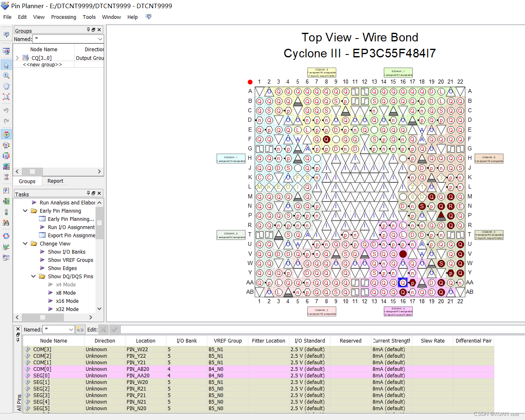Click the undo arrow icon
The width and height of the screenshot is (525, 420).
coord(6,110)
